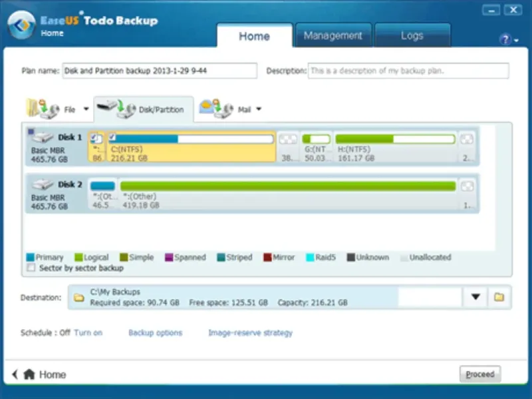The image size is (532, 399).
Task: Click the house Home icon at bottom
Action: 29,374
